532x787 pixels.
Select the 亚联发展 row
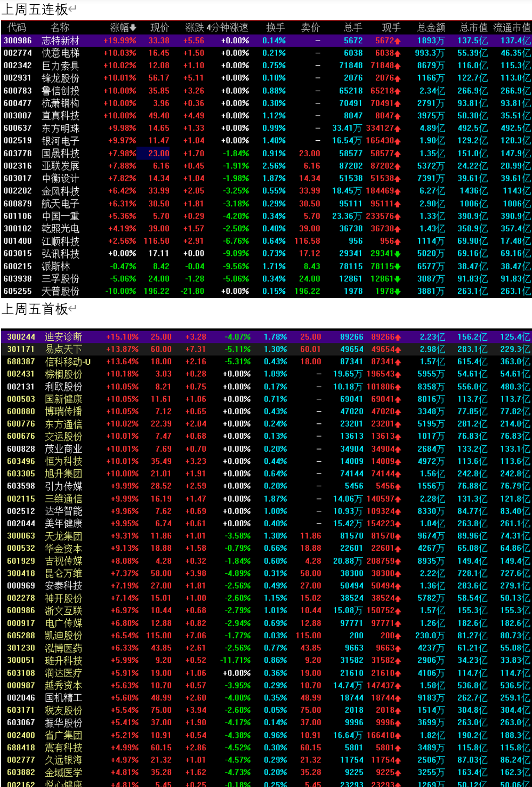click(266, 166)
